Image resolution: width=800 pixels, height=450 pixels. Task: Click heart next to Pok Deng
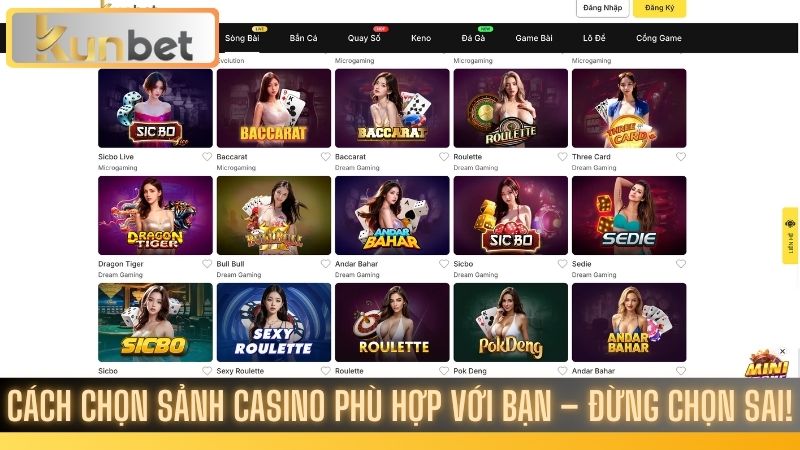pyautogui.click(x=562, y=371)
